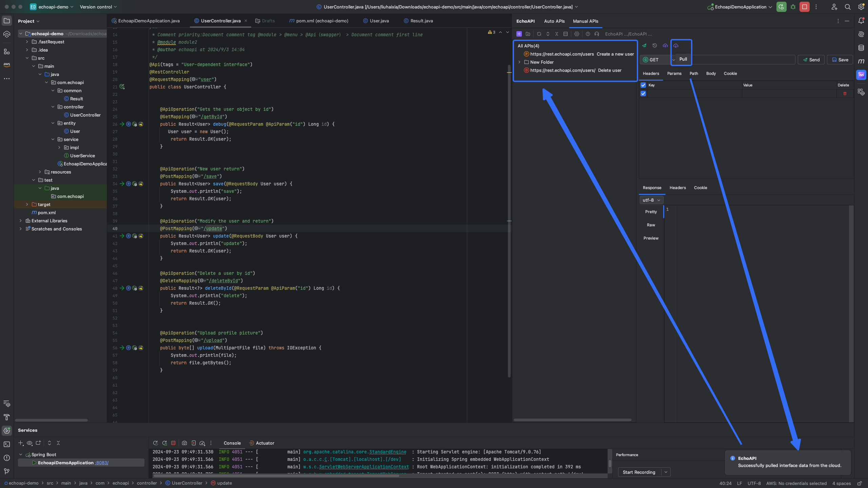Expand all items in EchoAPI tree
The width and height of the screenshot is (868, 488).
point(548,34)
